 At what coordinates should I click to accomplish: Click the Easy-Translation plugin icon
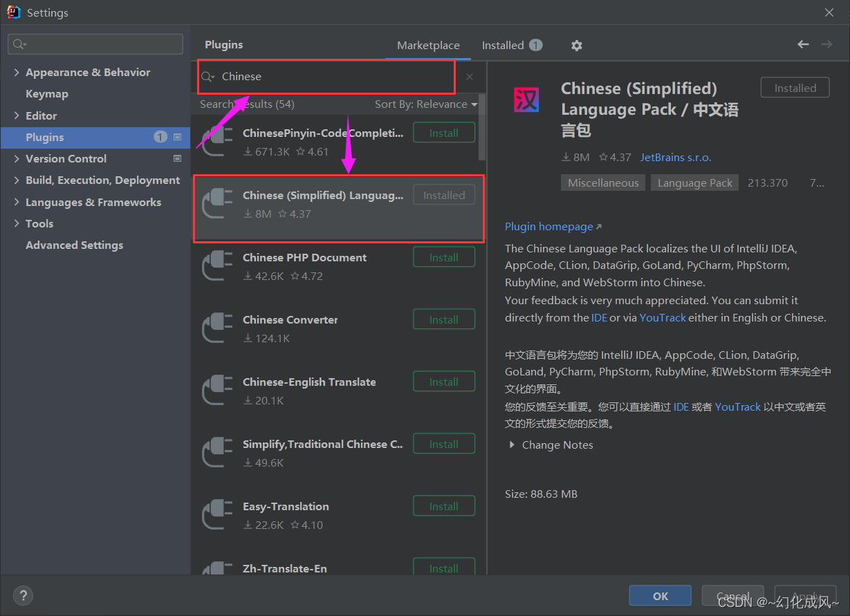[217, 516]
